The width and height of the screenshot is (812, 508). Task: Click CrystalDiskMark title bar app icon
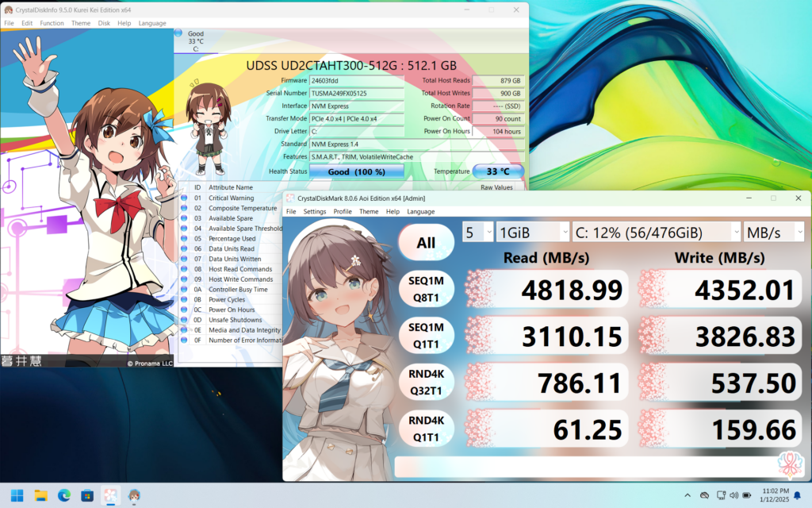[290, 198]
